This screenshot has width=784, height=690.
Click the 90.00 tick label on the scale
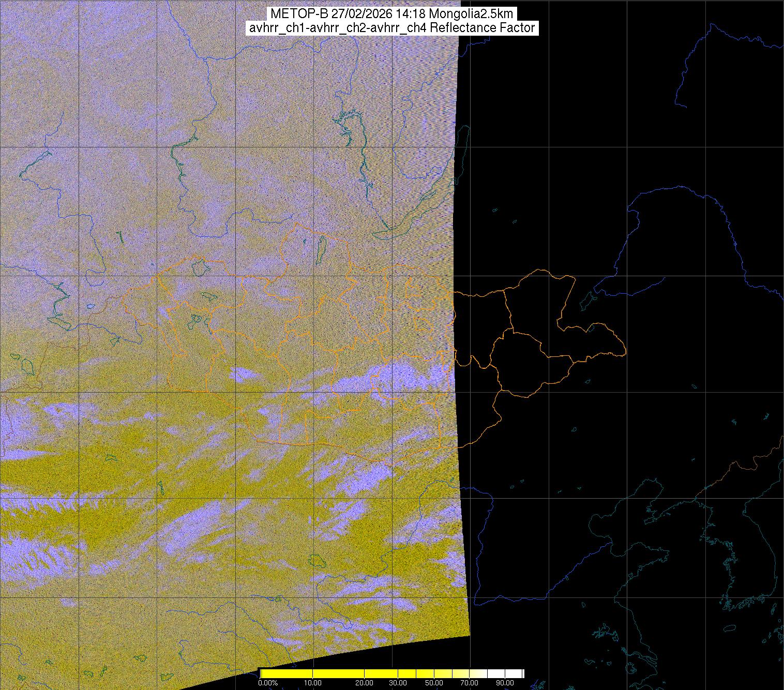(x=505, y=683)
